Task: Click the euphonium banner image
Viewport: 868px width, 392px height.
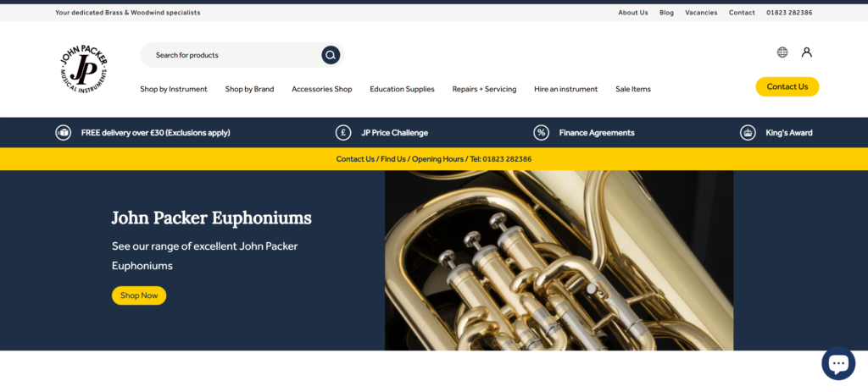Action: [x=559, y=261]
